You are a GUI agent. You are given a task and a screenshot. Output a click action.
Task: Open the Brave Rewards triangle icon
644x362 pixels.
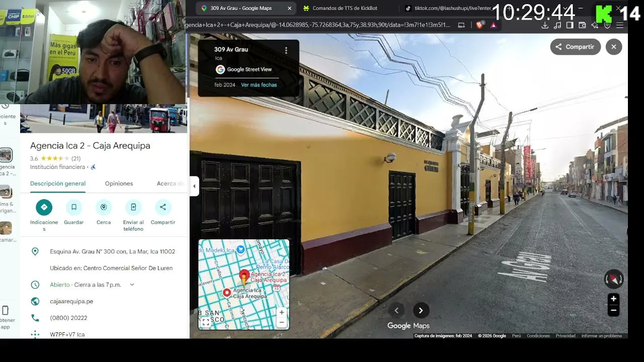[494, 25]
